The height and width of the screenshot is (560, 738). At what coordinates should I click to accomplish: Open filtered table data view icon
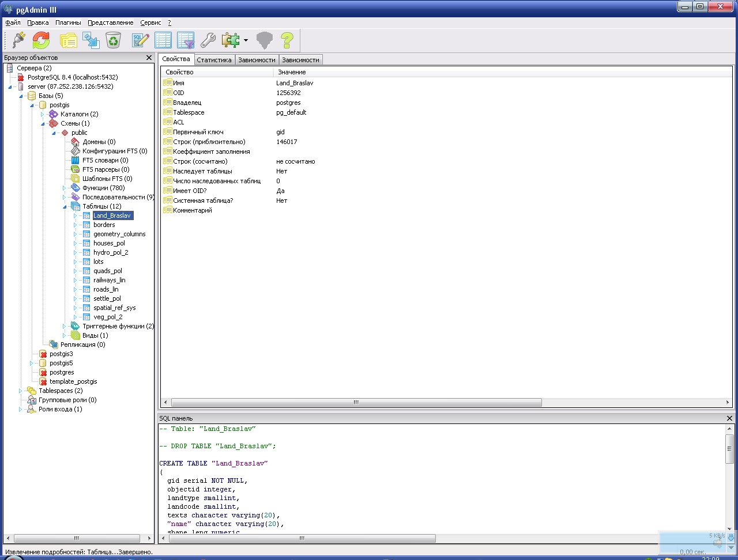tap(186, 40)
